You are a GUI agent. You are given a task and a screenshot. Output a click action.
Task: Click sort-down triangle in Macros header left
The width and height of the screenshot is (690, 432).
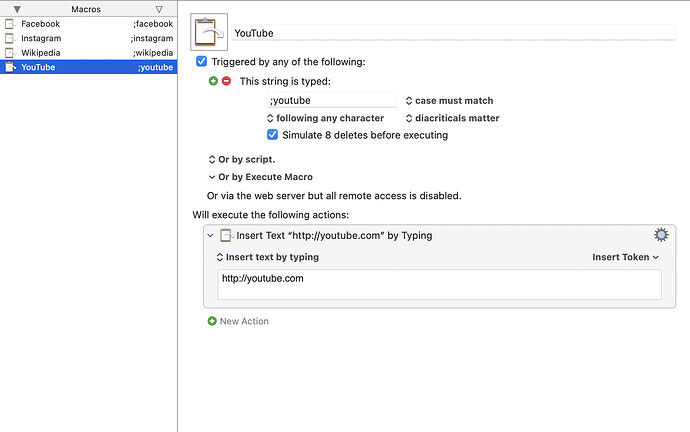pos(17,9)
